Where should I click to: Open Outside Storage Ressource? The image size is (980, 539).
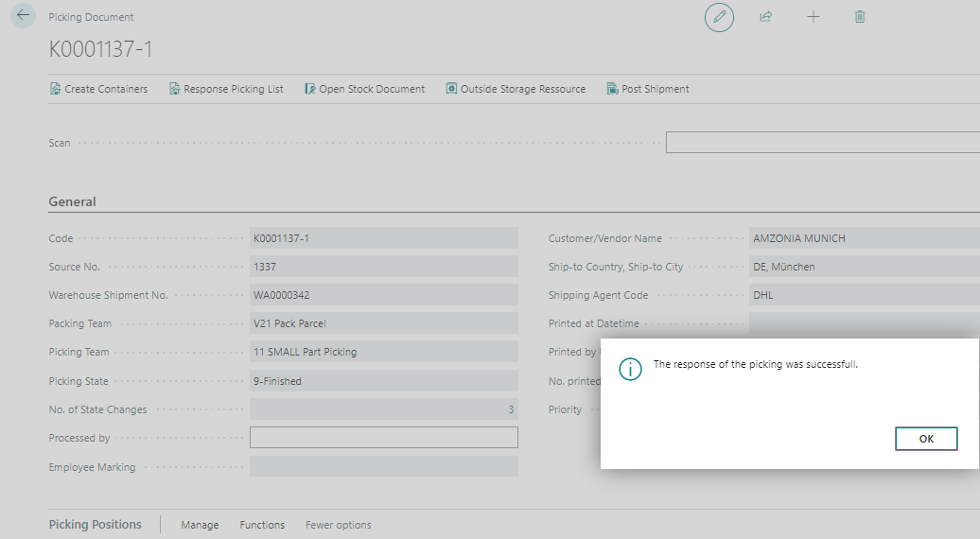point(516,89)
